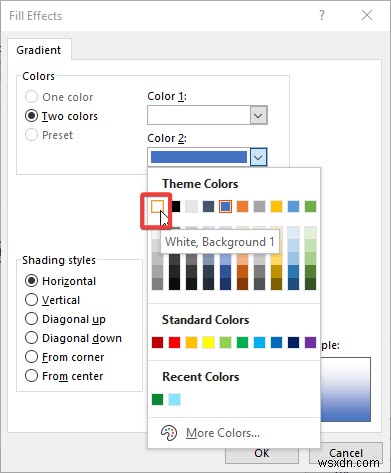
Task: Pick the darkest orange-brown shade under Theme Colors
Action: 242,284
